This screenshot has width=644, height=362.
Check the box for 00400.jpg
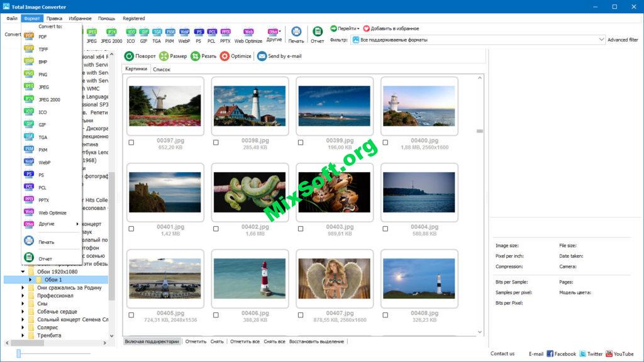(386, 143)
